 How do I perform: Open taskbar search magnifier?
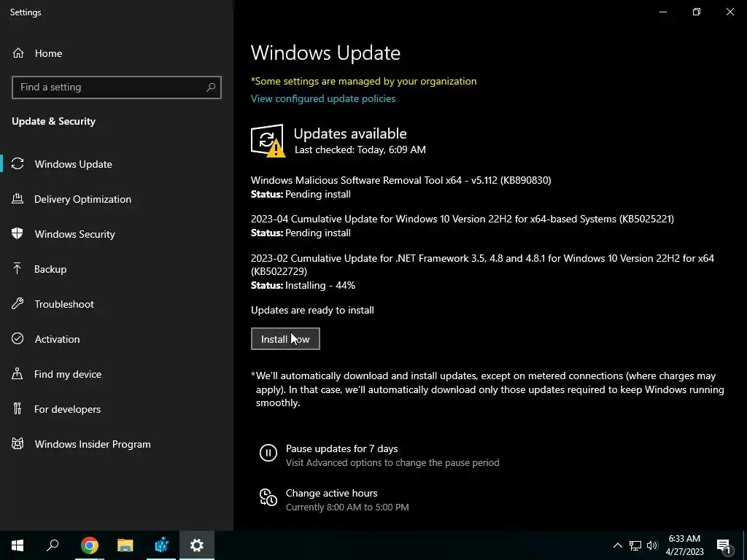click(x=53, y=545)
